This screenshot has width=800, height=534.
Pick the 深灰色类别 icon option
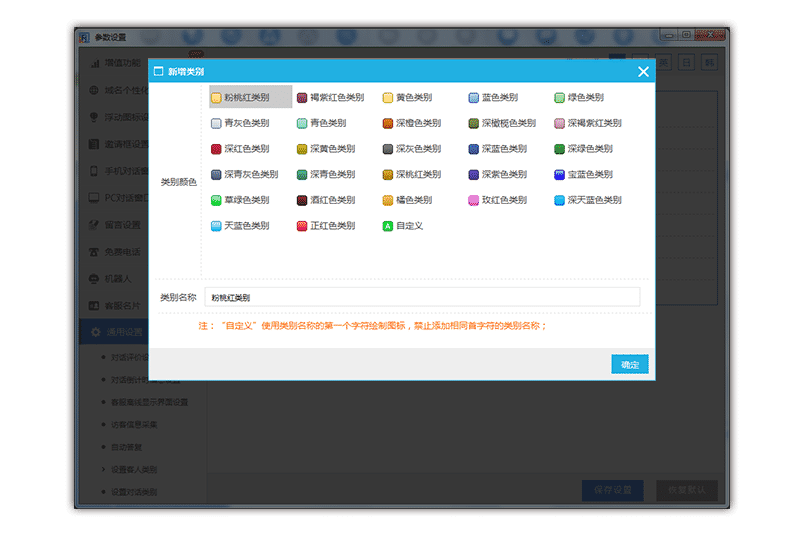point(412,148)
